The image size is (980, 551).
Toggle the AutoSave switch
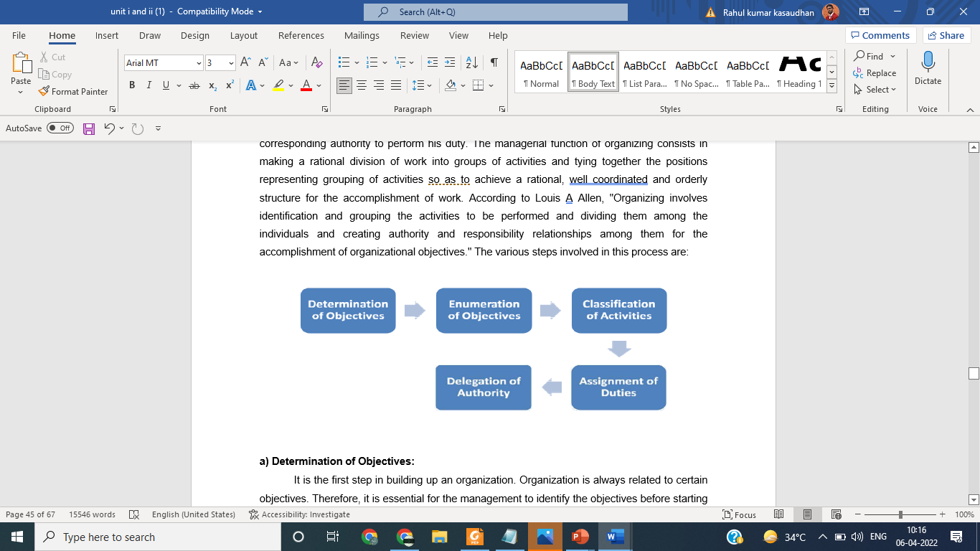coord(60,128)
